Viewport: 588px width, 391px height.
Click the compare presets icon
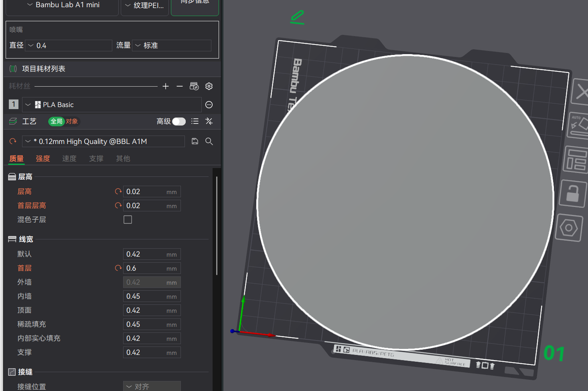[x=209, y=121]
